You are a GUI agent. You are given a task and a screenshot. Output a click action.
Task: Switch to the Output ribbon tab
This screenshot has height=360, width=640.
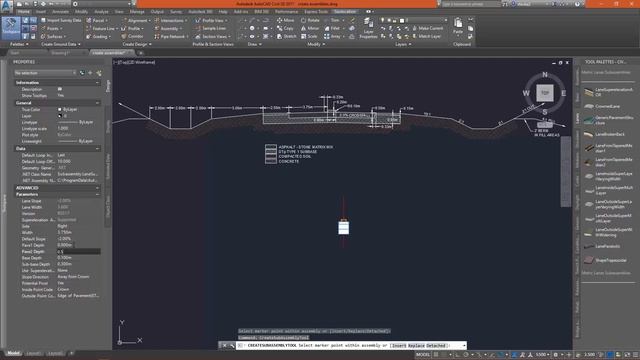[x=157, y=12]
